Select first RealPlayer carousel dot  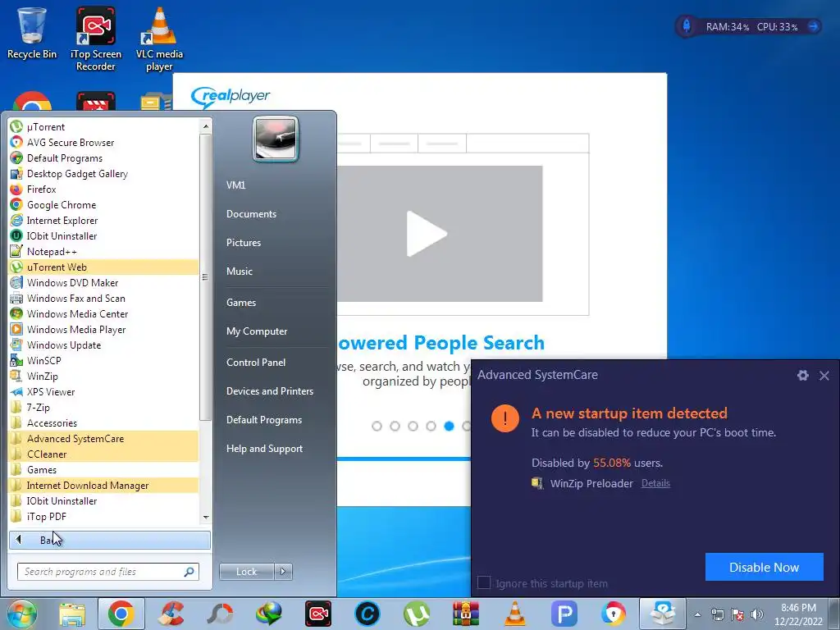[377, 426]
